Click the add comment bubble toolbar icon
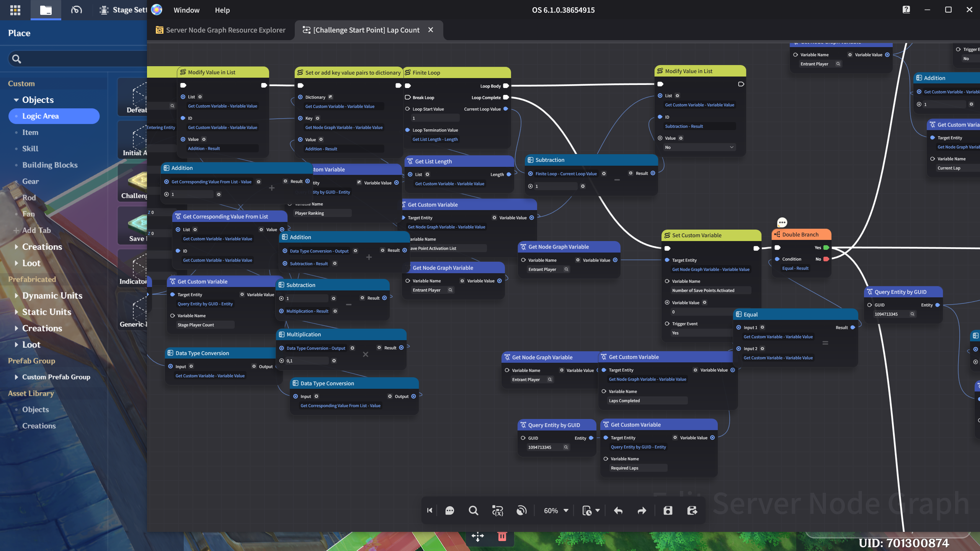This screenshot has height=551, width=980. (x=449, y=510)
